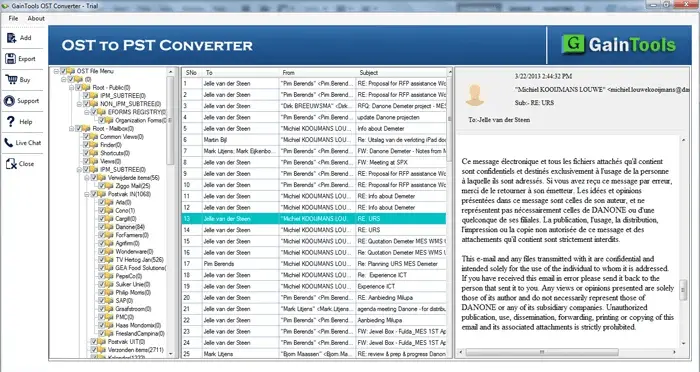Open the File menu
The height and width of the screenshot is (372, 700).
[13, 18]
